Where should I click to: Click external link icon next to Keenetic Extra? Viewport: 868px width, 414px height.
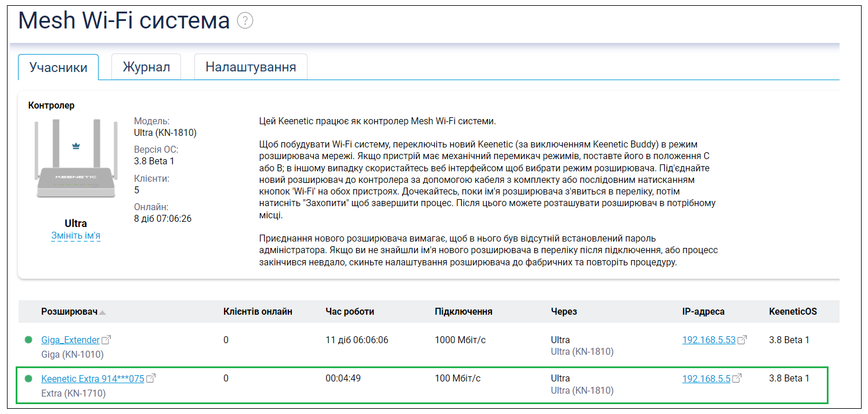point(151,379)
